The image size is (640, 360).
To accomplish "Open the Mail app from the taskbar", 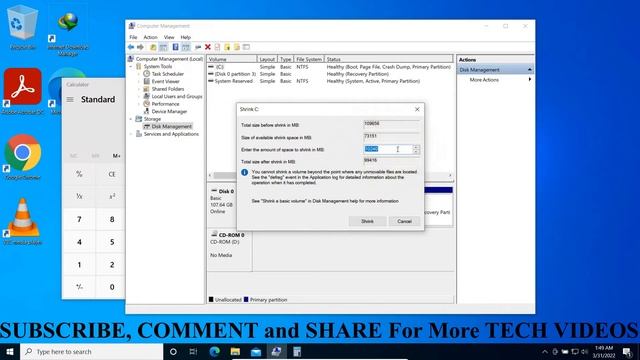I will pyautogui.click(x=256, y=351).
